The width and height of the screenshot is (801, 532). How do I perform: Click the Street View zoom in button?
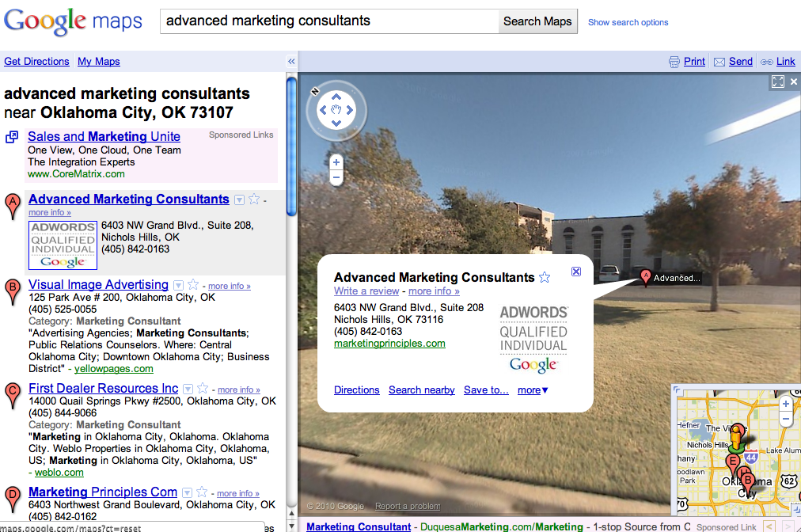(336, 162)
